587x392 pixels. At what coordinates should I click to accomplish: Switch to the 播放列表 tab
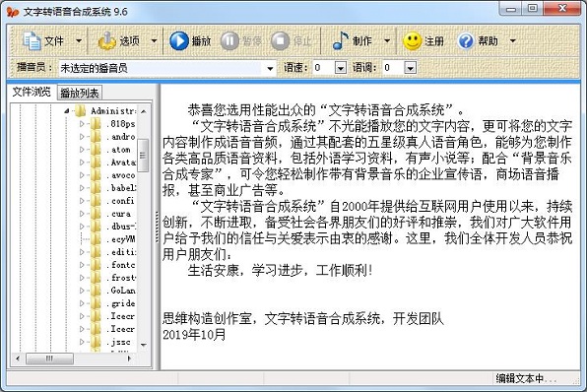point(80,93)
